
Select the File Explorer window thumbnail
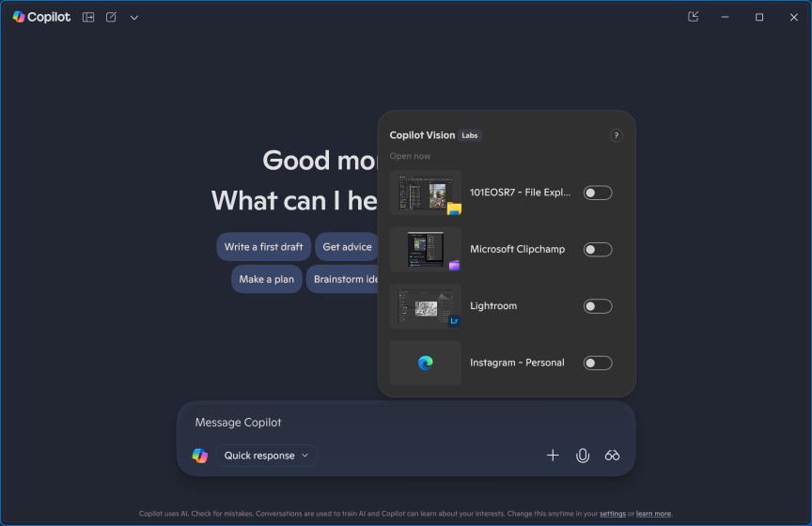[x=426, y=193]
